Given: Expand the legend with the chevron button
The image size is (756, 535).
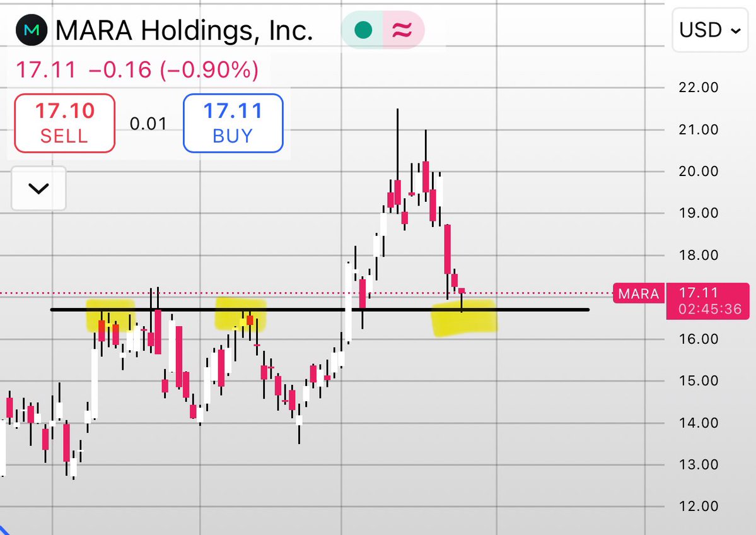Looking at the screenshot, I should pyautogui.click(x=38, y=188).
